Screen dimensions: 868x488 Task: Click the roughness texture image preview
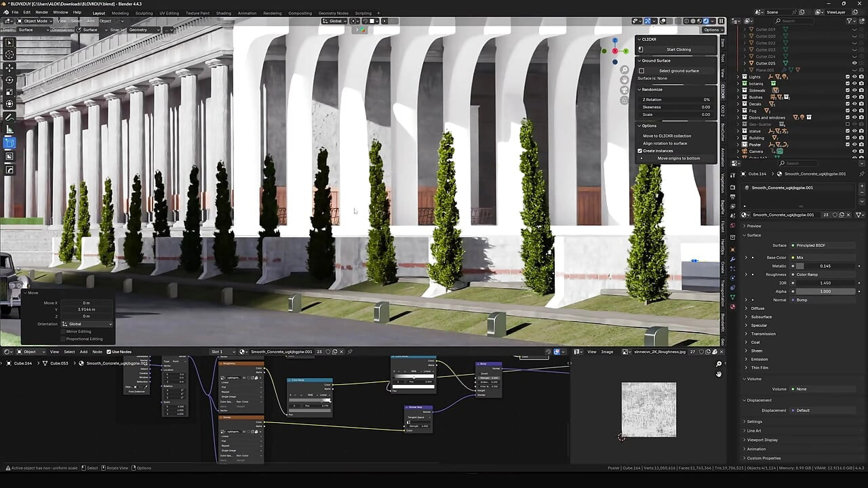point(648,409)
